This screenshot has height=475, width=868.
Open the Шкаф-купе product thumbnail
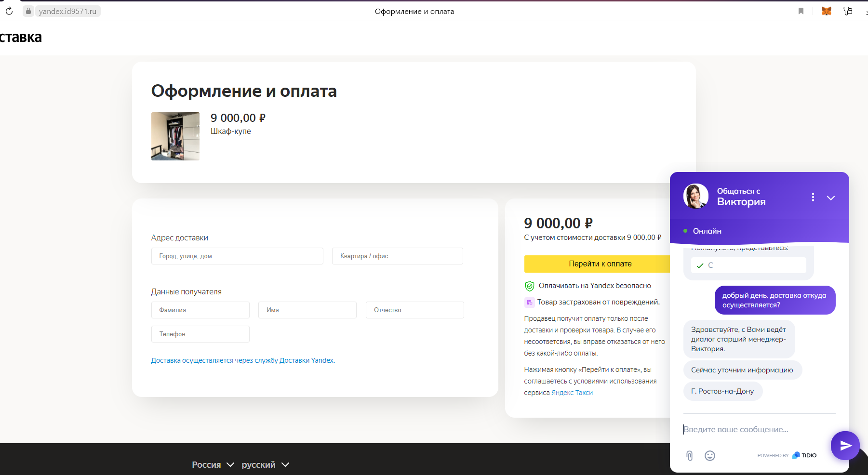[175, 136]
